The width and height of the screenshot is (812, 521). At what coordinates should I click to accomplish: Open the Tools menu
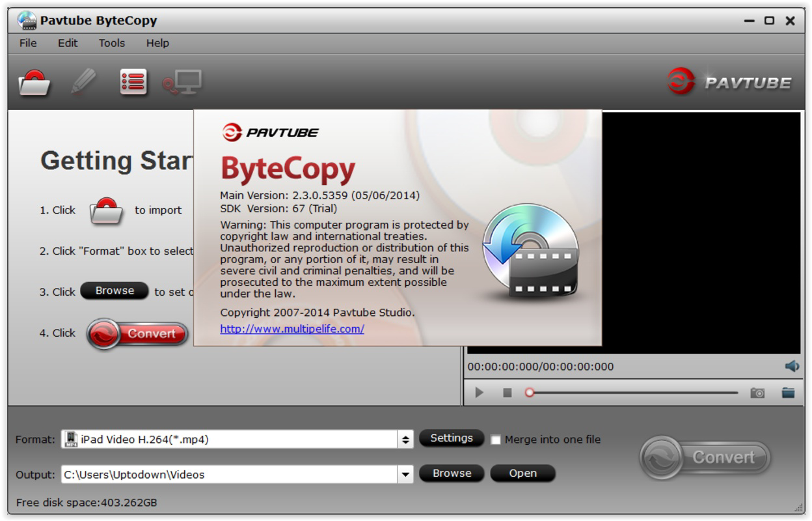(112, 43)
